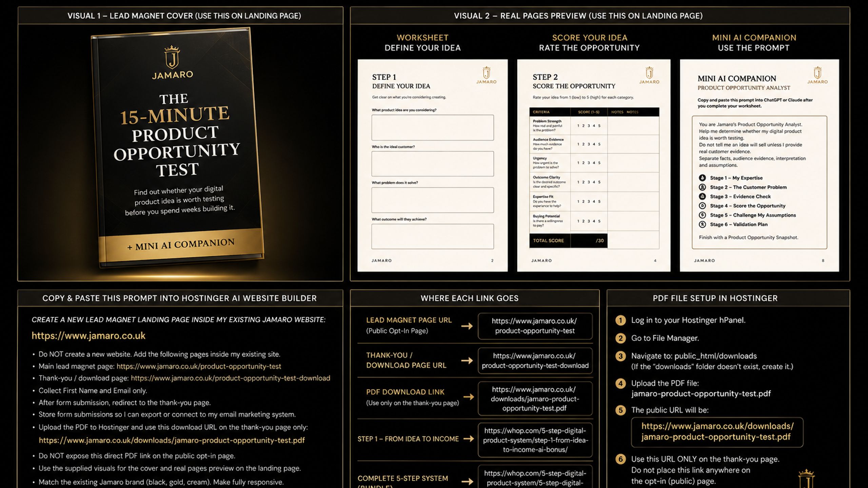The image size is (868, 488).
Task: Click the Jamaro logo on the Step 1 page
Action: click(487, 75)
